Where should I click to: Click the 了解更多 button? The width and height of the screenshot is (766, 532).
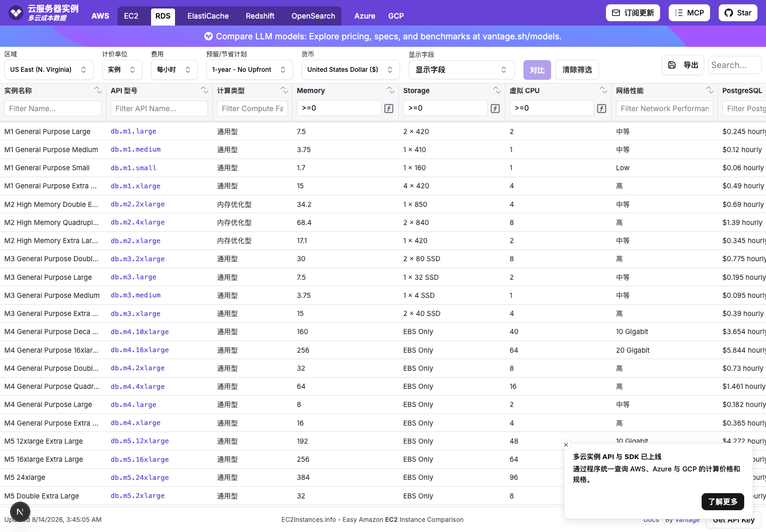[723, 502]
